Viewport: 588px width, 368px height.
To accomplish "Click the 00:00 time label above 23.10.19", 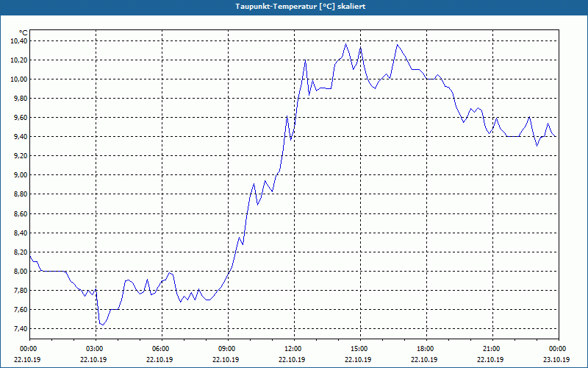I will click(558, 349).
